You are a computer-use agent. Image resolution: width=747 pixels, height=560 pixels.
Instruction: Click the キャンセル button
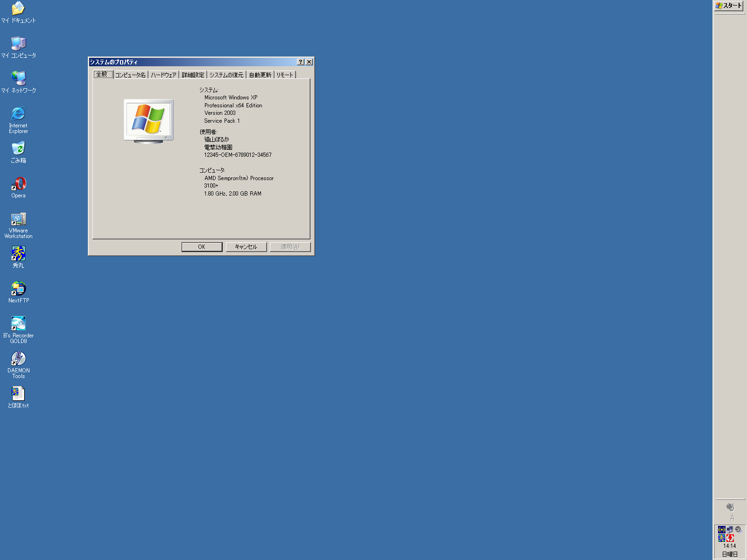pos(246,247)
